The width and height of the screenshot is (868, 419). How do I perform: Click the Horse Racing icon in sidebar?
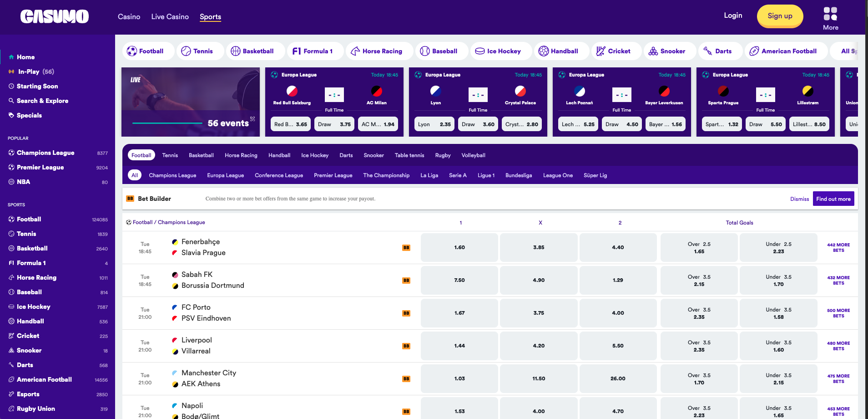[x=11, y=277]
